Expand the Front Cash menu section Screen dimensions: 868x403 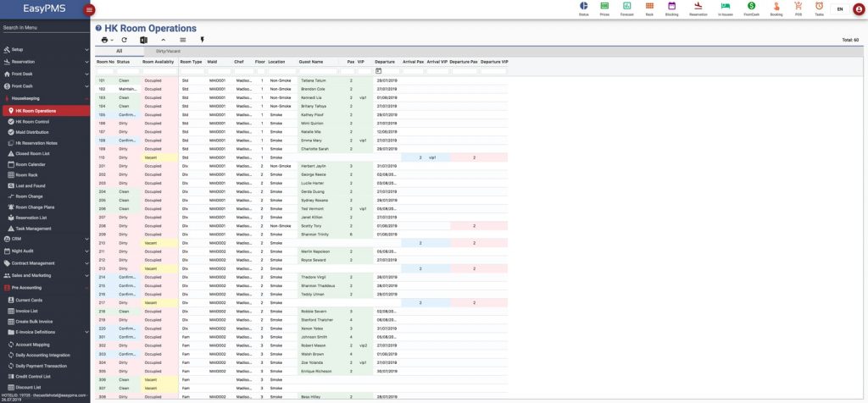(45, 86)
